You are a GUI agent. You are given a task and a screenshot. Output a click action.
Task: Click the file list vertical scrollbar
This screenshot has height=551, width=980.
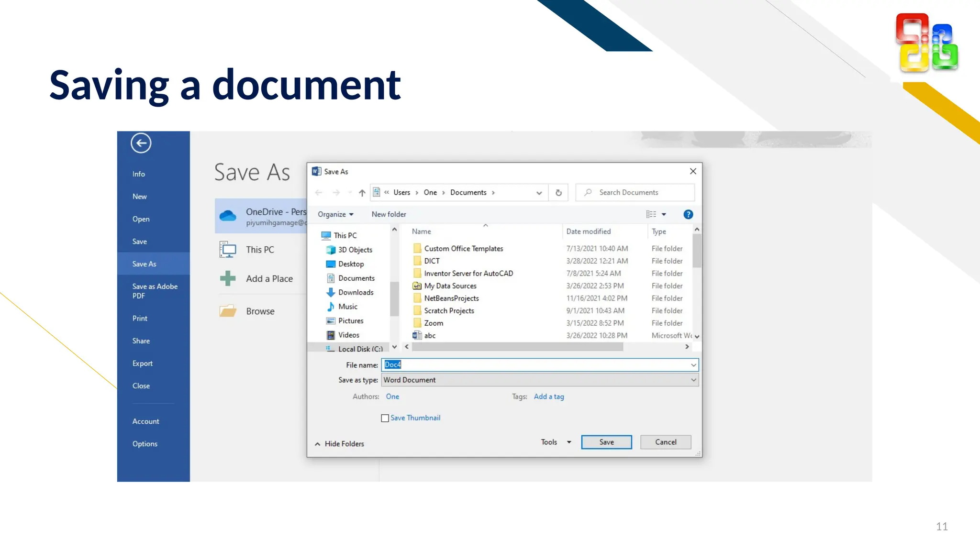(697, 251)
